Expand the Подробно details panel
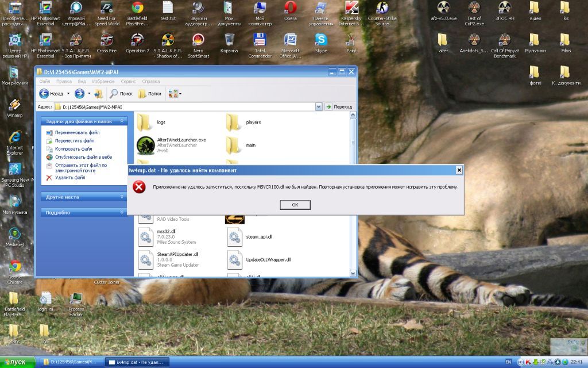Screen dimensions: 588x368 [x=122, y=212]
